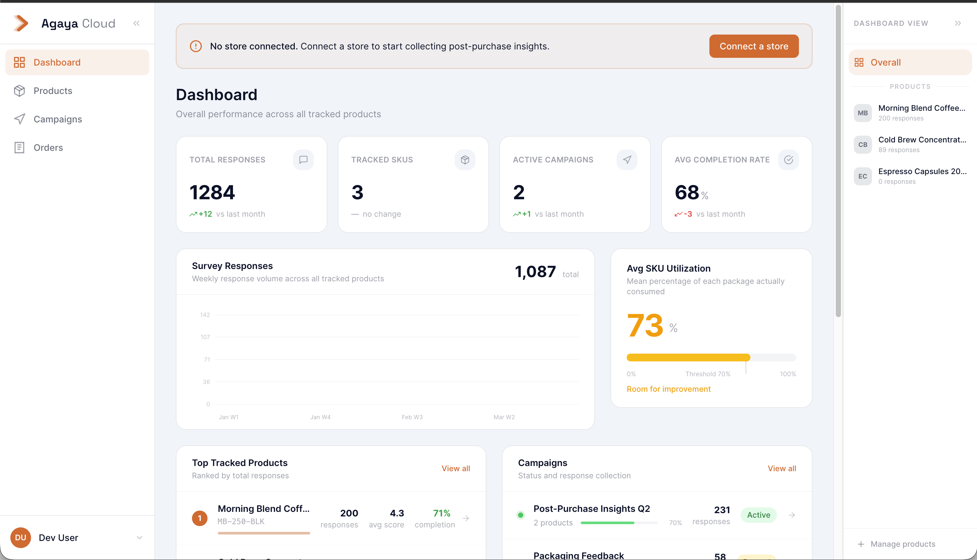
Task: Click the Connect a store button
Action: tap(754, 46)
